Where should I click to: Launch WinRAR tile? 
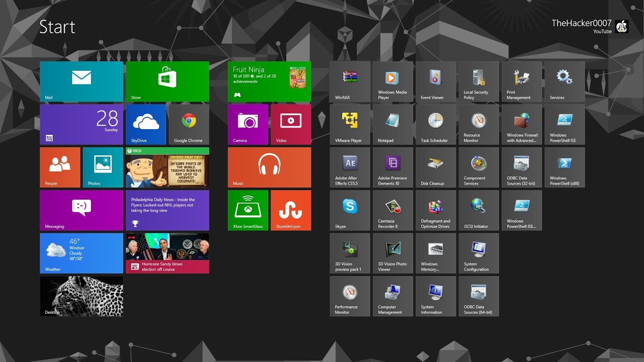pos(350,81)
